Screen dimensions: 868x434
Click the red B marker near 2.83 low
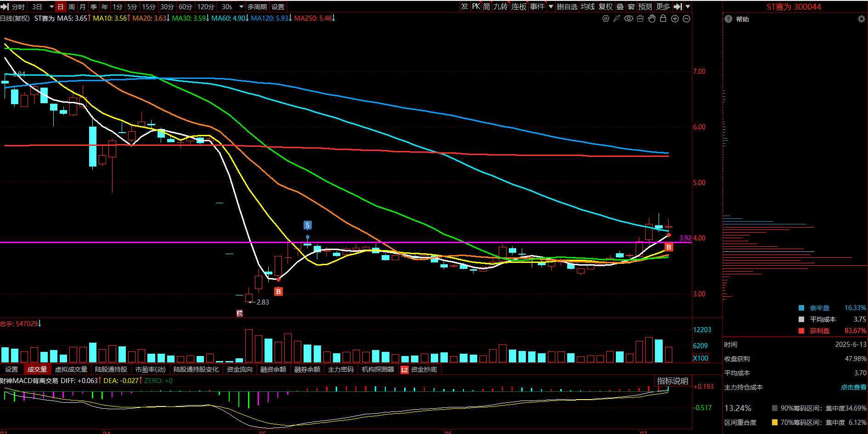pos(278,291)
